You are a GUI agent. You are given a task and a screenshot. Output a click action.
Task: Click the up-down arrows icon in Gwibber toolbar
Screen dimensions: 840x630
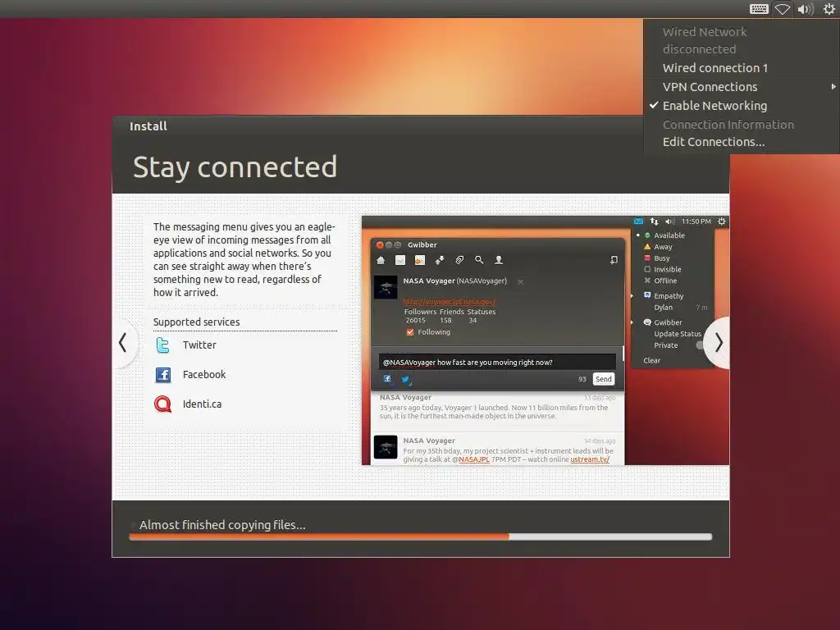point(440,260)
